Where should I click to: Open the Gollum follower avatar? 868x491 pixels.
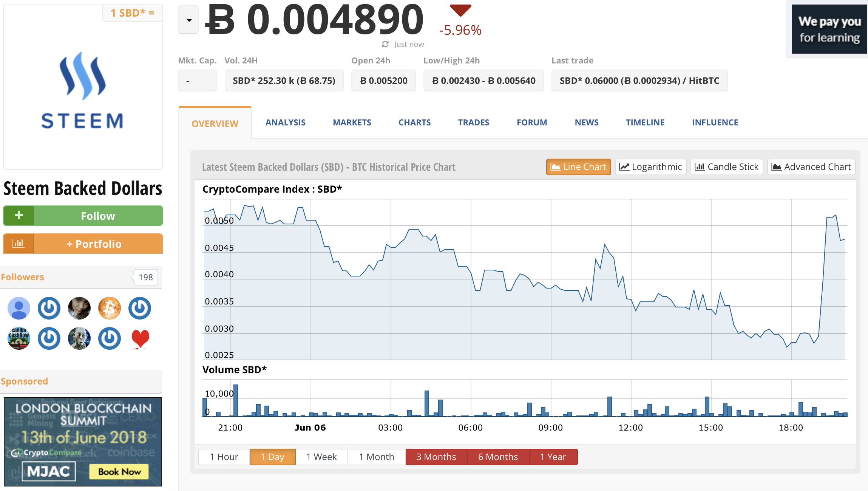tap(79, 338)
